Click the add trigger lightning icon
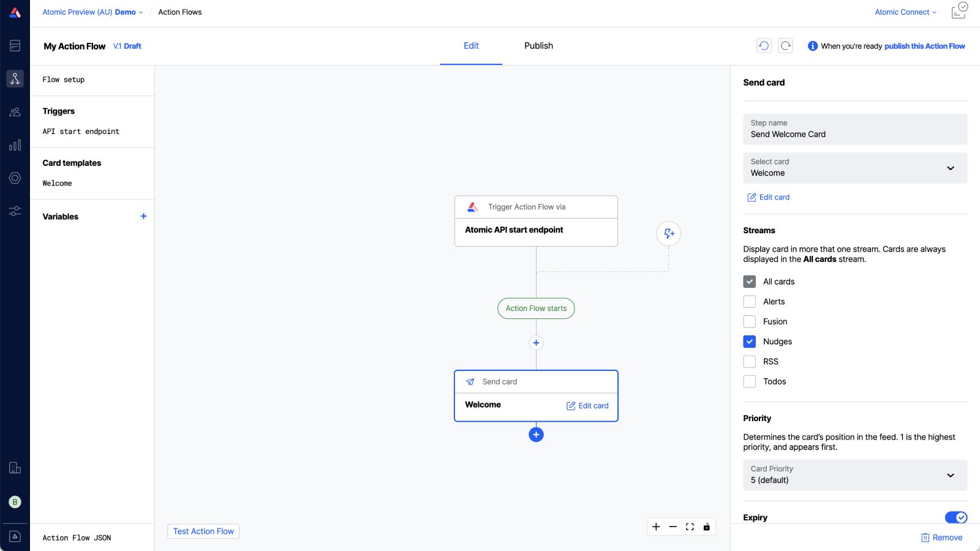 (x=669, y=233)
